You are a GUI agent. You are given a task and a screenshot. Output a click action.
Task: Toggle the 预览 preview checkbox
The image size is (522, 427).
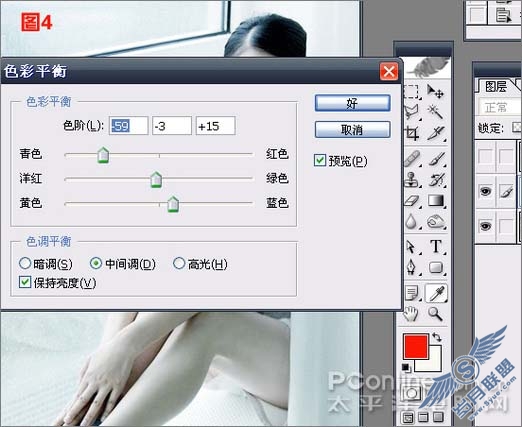[x=320, y=160]
